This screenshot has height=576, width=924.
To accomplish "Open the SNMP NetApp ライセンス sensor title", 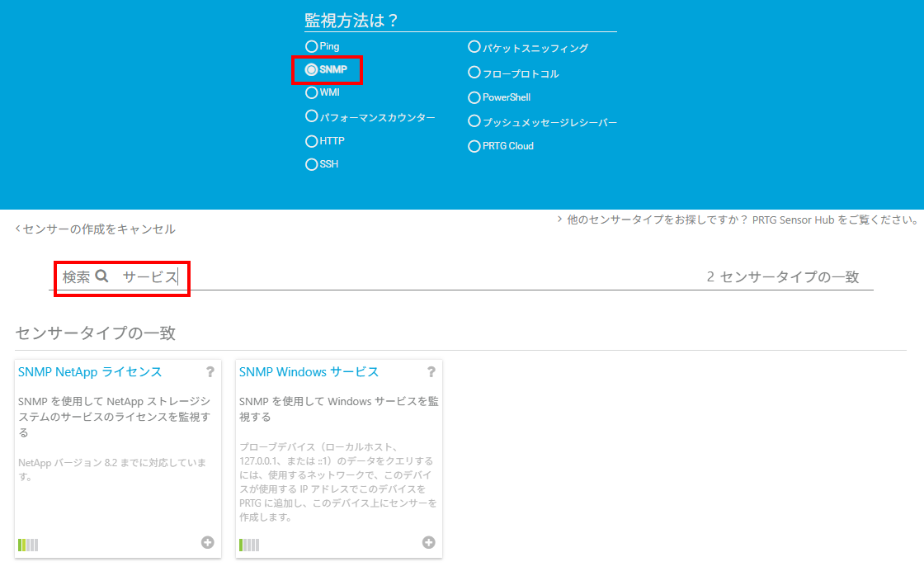I will pyautogui.click(x=90, y=372).
